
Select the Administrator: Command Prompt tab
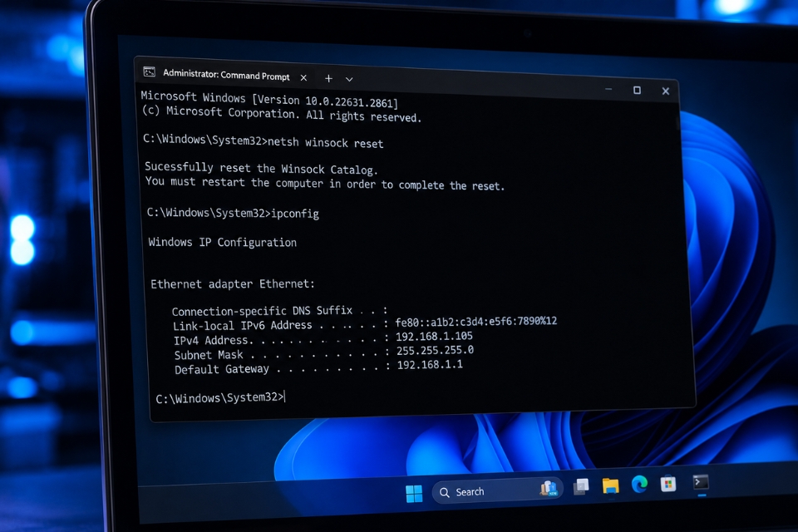click(x=226, y=75)
